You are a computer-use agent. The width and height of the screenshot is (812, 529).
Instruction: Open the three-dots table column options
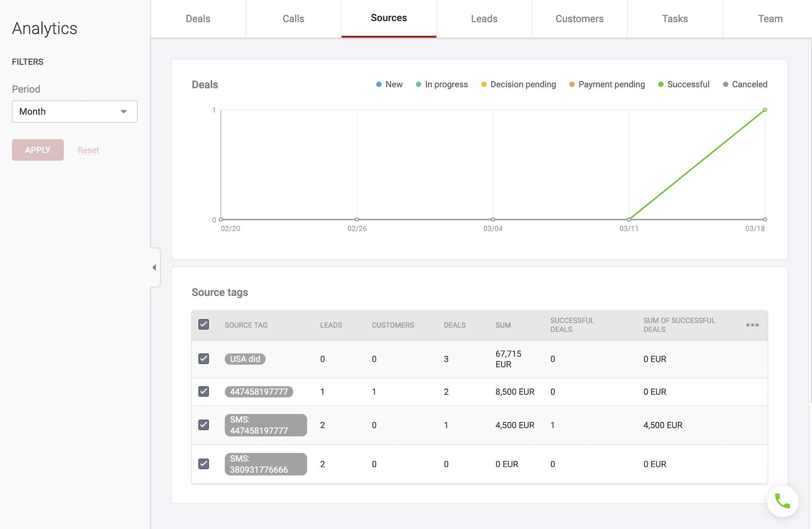[752, 325]
